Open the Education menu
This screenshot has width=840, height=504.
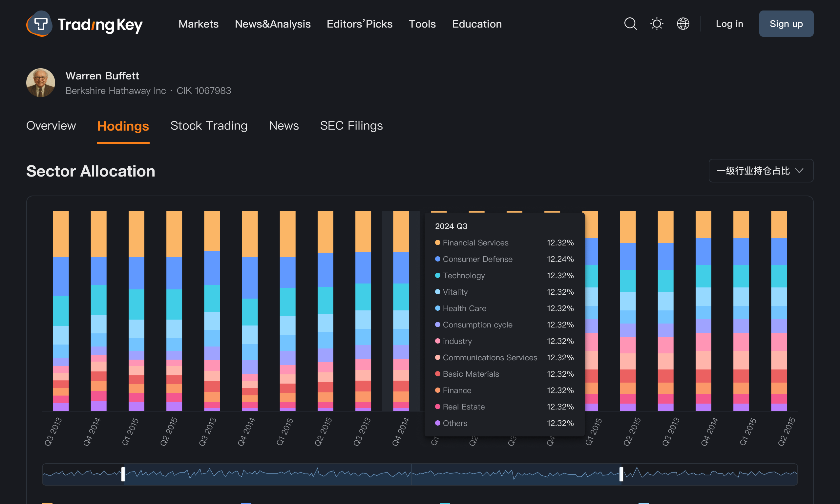point(477,24)
